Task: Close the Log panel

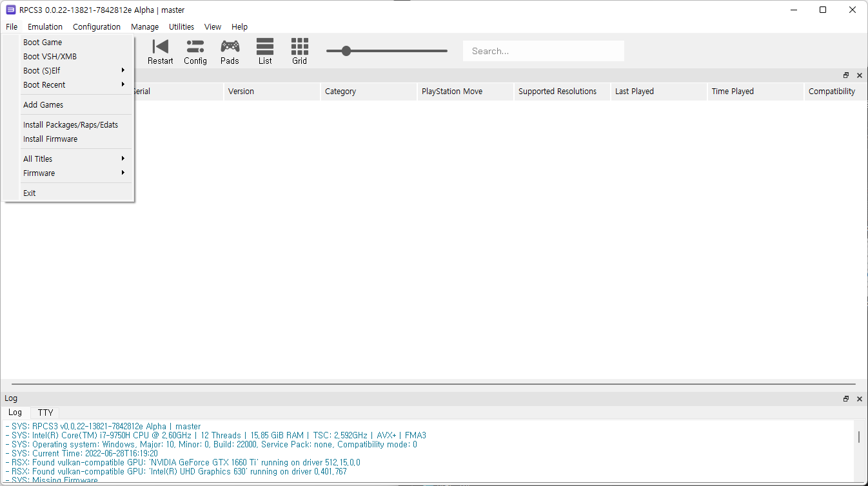Action: pos(860,399)
